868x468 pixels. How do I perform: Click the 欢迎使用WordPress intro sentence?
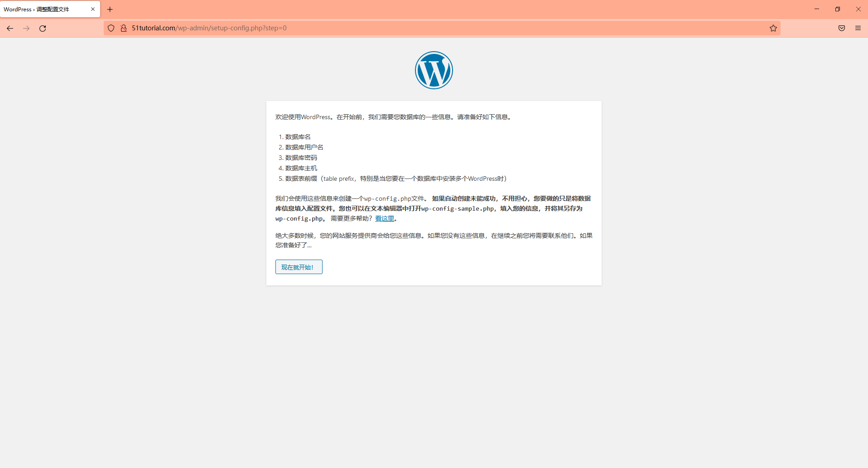click(x=394, y=117)
